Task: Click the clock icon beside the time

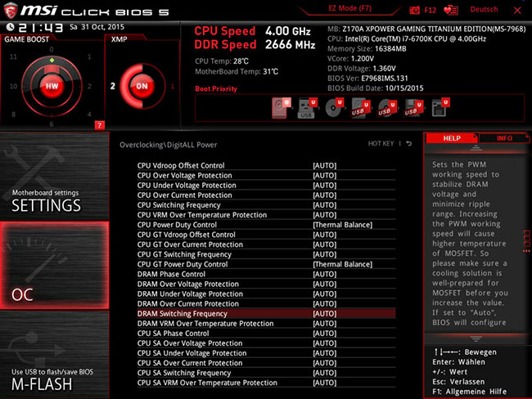Action: pyautogui.click(x=10, y=27)
